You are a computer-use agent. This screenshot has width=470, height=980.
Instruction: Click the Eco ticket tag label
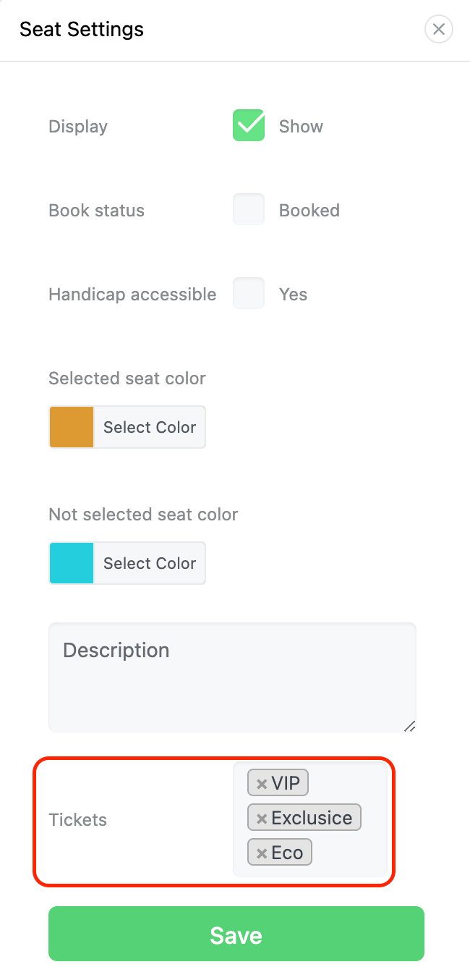pyautogui.click(x=287, y=853)
